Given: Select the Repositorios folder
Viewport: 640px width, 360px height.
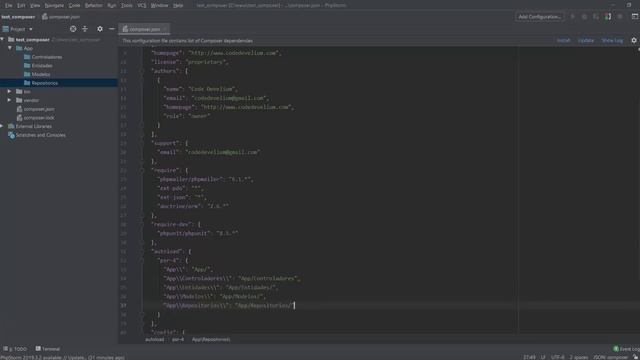Looking at the screenshot, I should [44, 83].
